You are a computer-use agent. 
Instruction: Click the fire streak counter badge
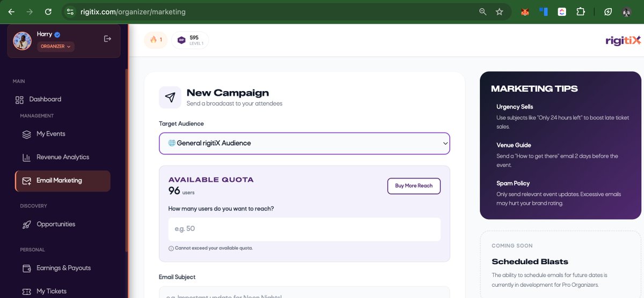tap(156, 40)
